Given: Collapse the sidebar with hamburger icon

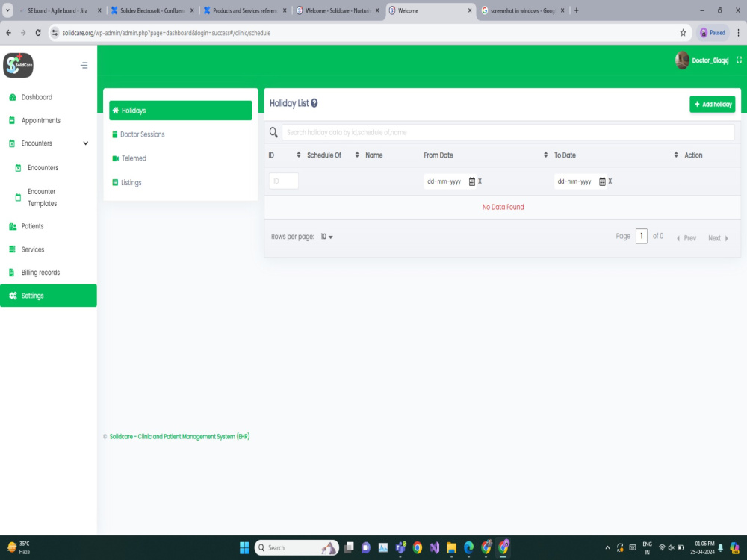Looking at the screenshot, I should pos(84,65).
